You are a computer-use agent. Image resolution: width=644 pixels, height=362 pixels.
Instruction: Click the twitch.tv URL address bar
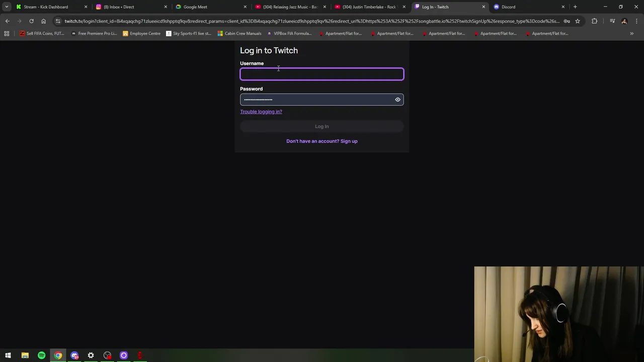point(312,21)
